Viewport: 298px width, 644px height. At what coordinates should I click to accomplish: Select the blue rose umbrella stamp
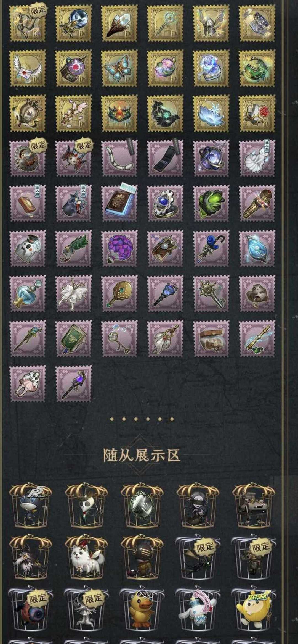211,249
